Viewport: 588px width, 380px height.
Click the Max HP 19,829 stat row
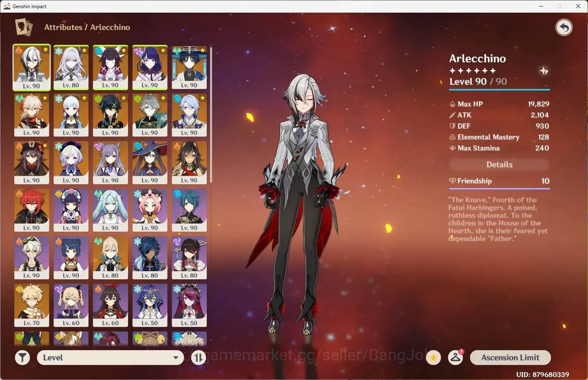click(499, 104)
